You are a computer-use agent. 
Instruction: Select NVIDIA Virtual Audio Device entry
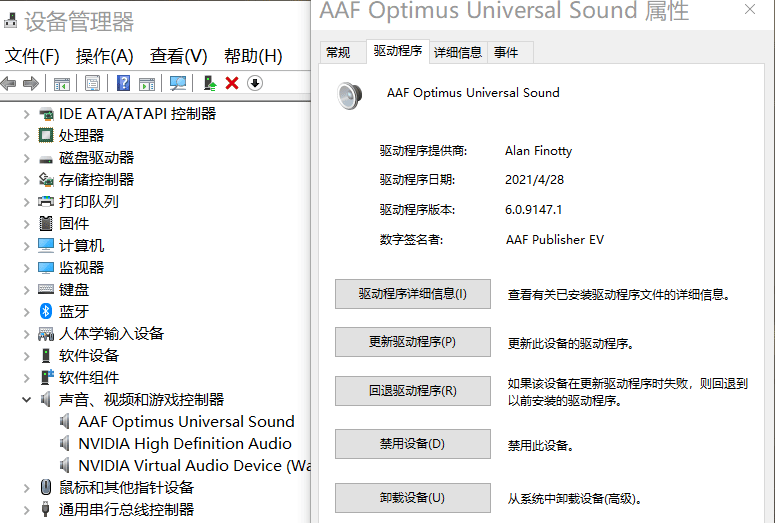pyautogui.click(x=194, y=465)
